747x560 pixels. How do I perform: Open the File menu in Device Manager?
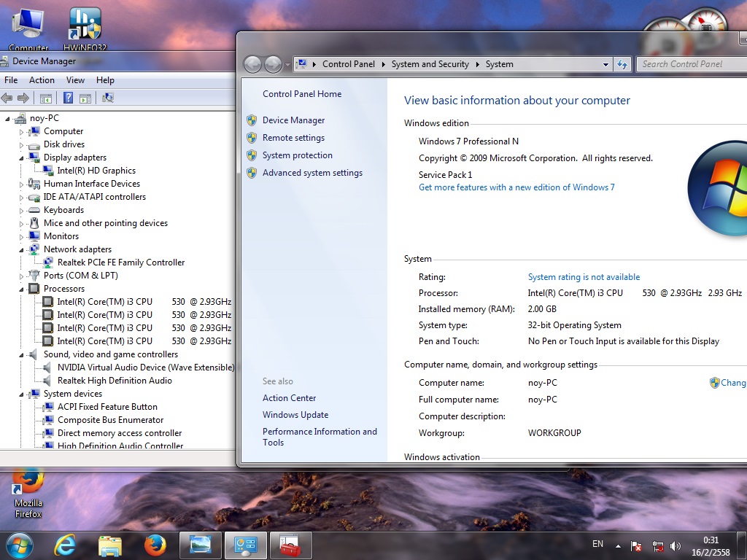coord(11,80)
